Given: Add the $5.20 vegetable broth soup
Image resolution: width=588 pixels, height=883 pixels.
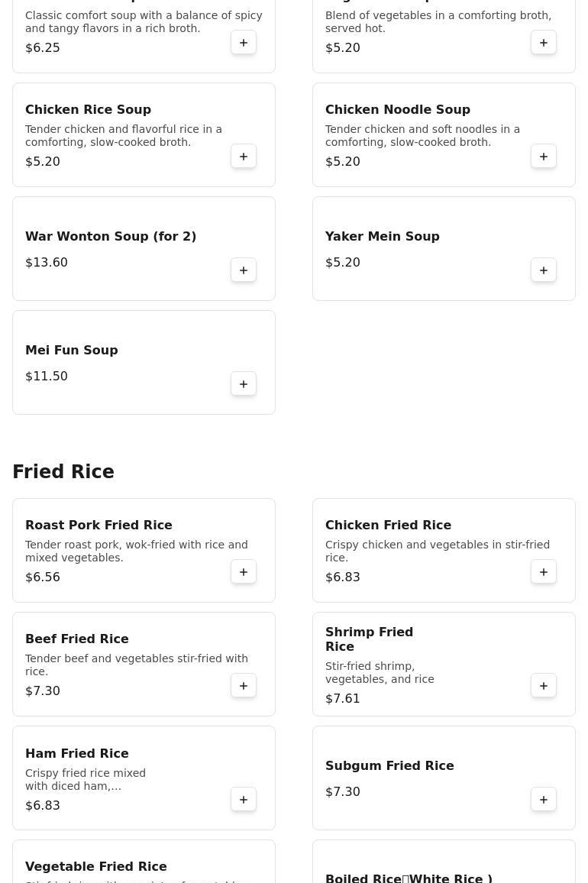Looking at the screenshot, I should pos(544,43).
